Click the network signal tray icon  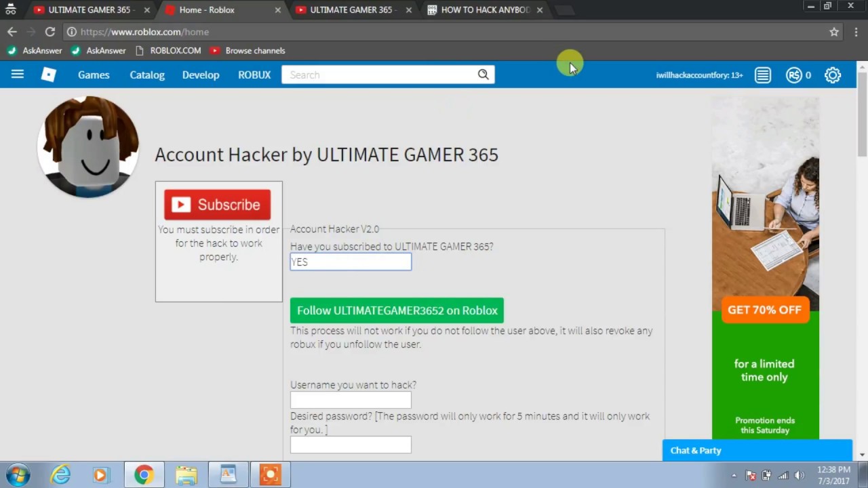(x=783, y=475)
